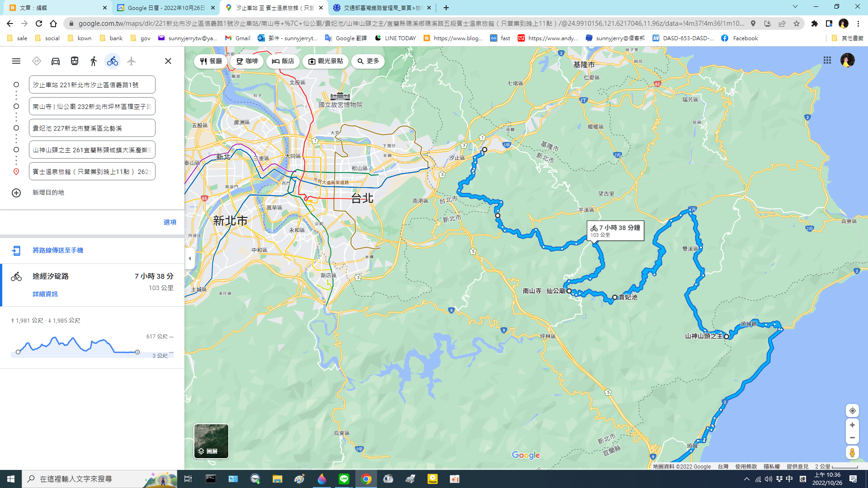Edit the 貴妃池 waypoint input field
The width and height of the screenshot is (868, 488).
(x=92, y=128)
